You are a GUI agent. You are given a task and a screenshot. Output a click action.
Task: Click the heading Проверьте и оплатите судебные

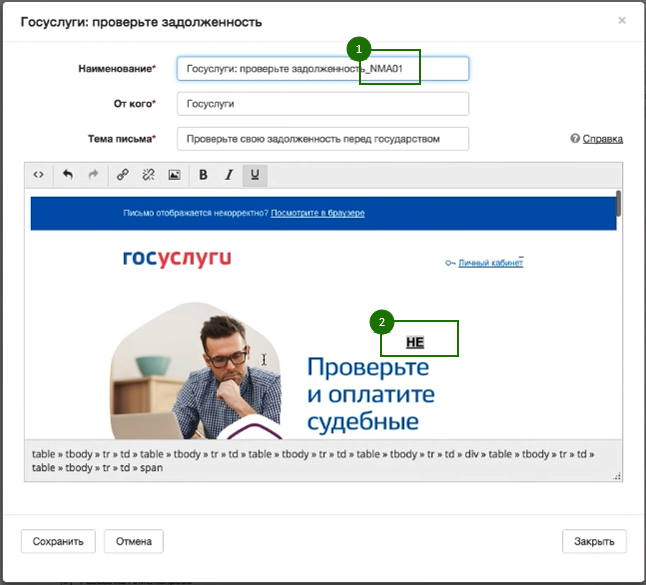(x=371, y=394)
